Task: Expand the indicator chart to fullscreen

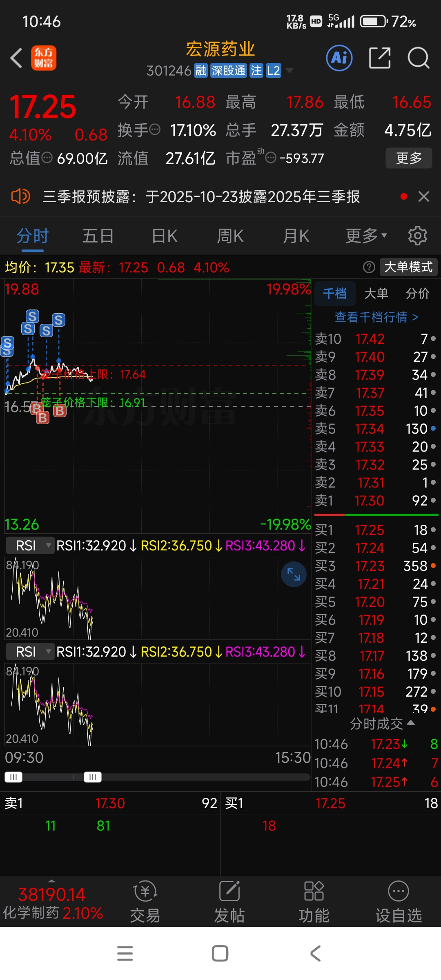Action: click(x=294, y=574)
